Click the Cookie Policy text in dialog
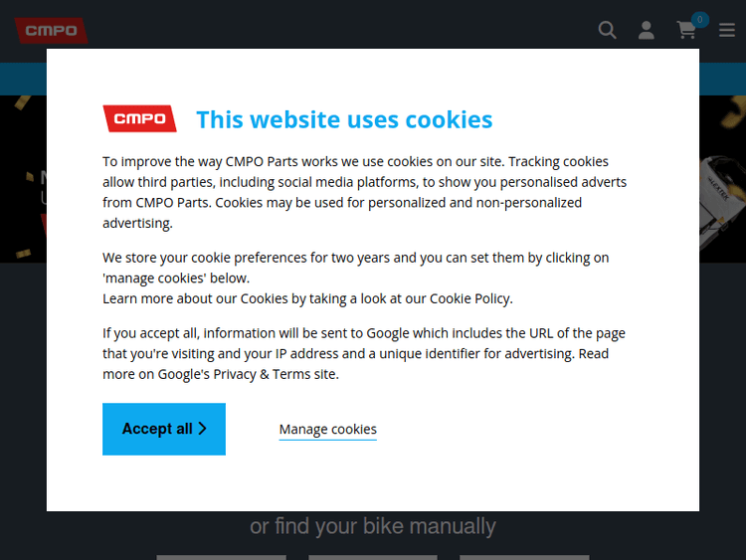The width and height of the screenshot is (746, 560). (x=470, y=298)
